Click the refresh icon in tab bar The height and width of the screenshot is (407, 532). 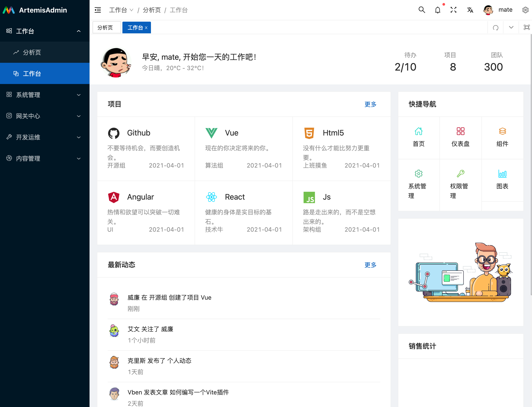coord(495,28)
